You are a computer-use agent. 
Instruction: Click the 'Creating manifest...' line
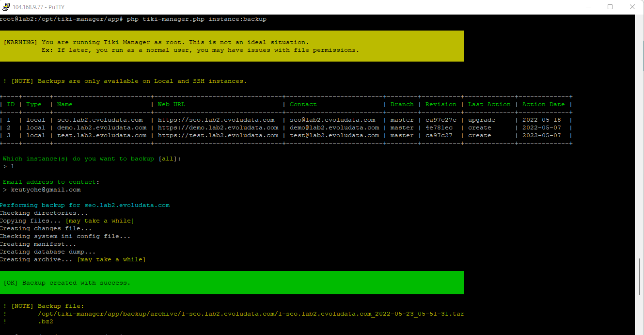click(x=38, y=244)
